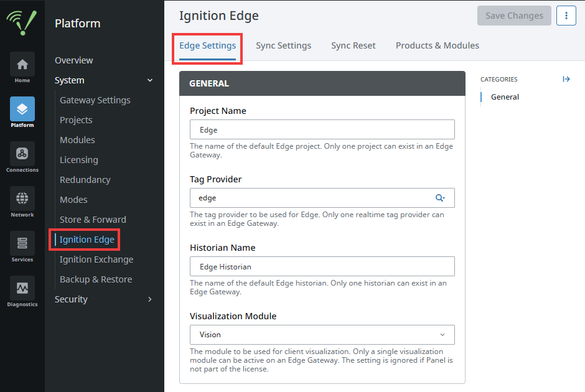The image size is (585, 392).
Task: Open the Projects page
Action: point(76,120)
